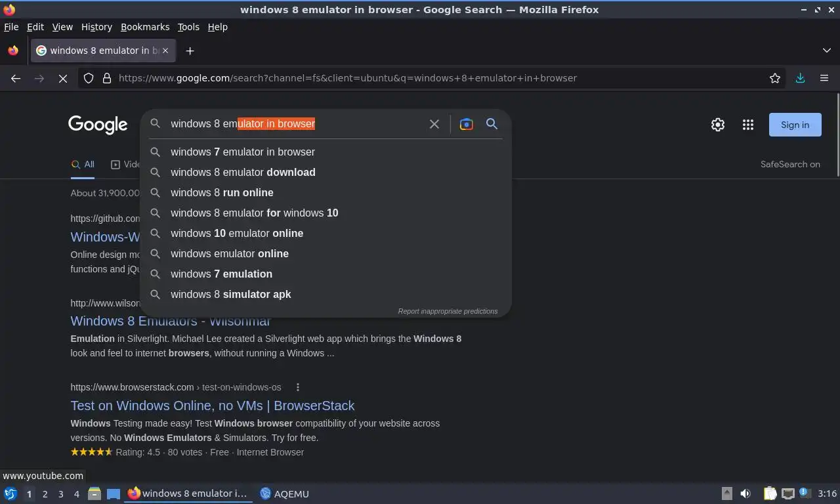
Task: Click inside the Google search input
Action: [295, 124]
